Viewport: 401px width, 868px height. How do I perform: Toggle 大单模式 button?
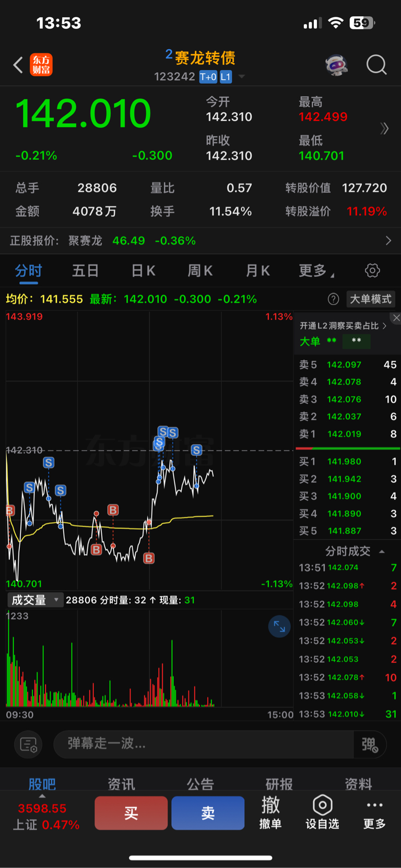pyautogui.click(x=370, y=299)
